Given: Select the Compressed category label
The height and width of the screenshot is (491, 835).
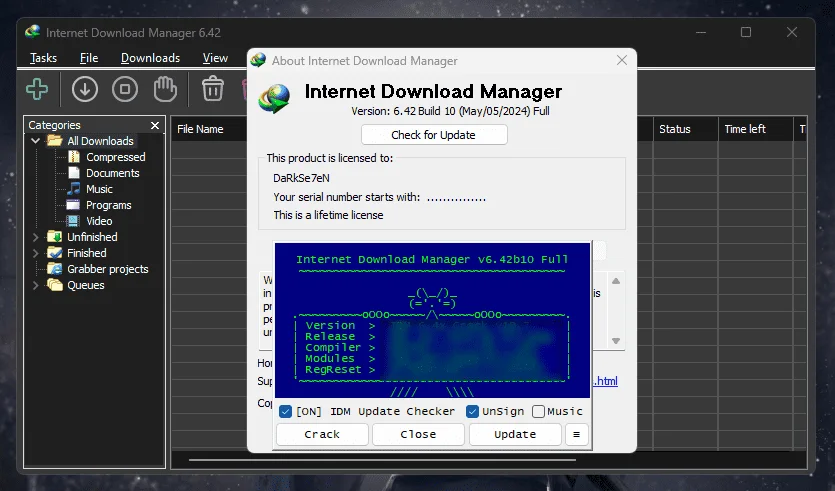Looking at the screenshot, I should coord(116,157).
